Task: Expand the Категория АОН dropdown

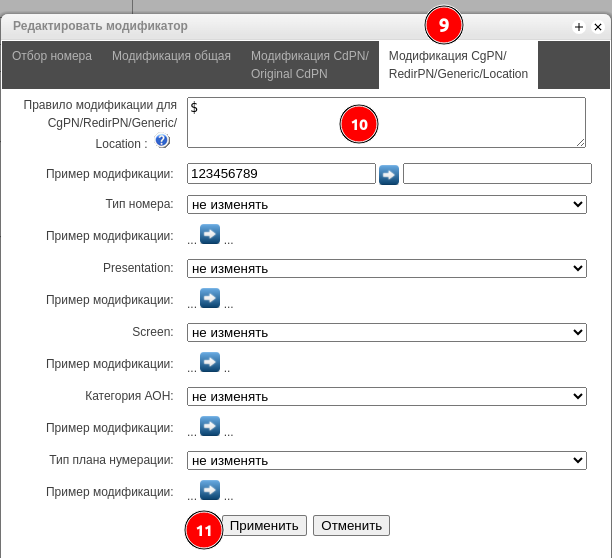Action: pos(386,397)
